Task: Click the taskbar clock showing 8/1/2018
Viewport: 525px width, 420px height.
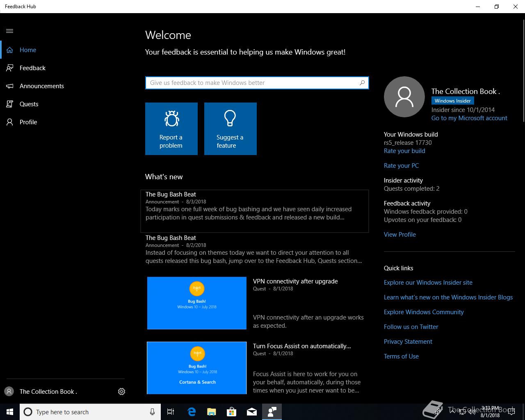Action: 490,412
